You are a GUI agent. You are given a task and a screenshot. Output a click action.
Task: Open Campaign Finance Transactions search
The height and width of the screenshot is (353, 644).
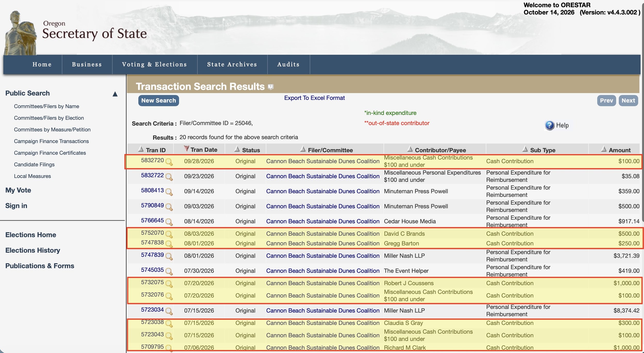(51, 141)
